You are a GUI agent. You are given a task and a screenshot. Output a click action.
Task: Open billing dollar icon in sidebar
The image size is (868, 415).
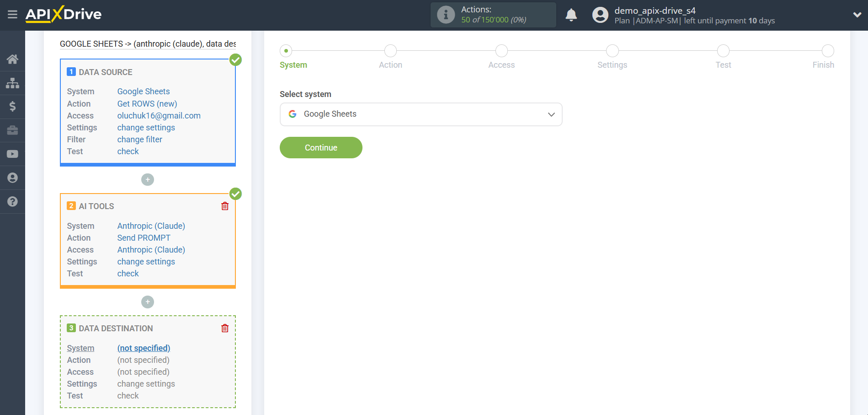tap(12, 107)
